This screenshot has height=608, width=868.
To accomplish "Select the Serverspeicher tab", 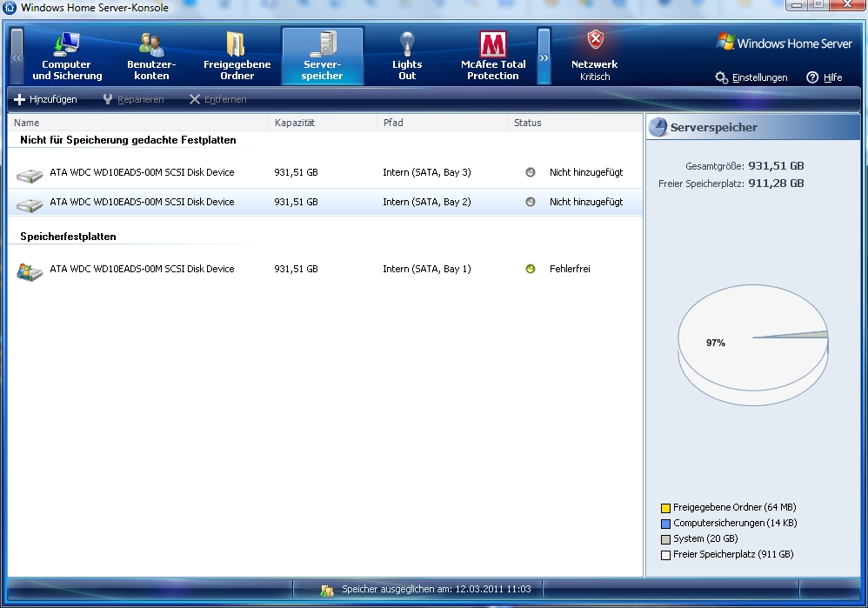I will [x=322, y=57].
